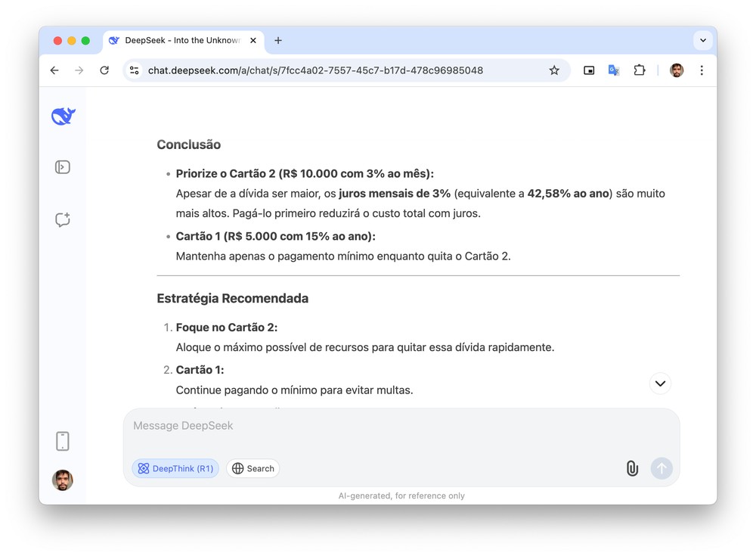Select the DeepSeek browser tab
756x556 pixels.
click(x=181, y=41)
